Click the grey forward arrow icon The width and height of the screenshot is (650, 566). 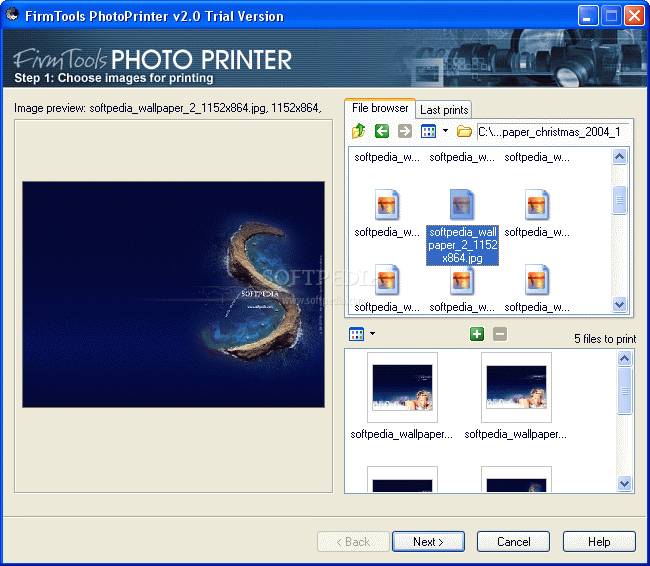coord(405,131)
